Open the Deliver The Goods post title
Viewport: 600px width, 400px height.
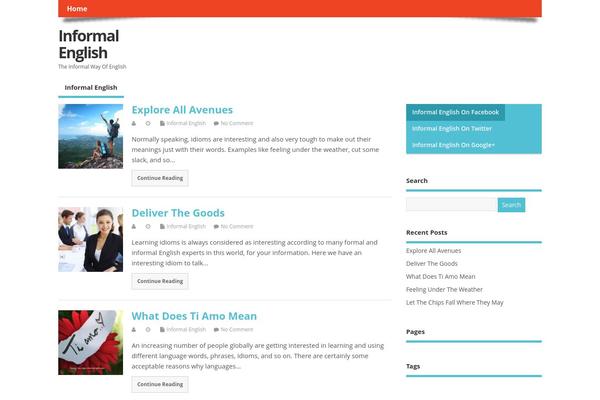pyautogui.click(x=178, y=213)
